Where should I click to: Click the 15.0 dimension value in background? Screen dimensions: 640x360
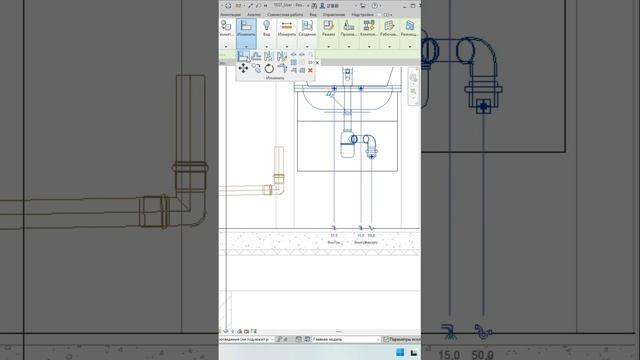pos(449,355)
